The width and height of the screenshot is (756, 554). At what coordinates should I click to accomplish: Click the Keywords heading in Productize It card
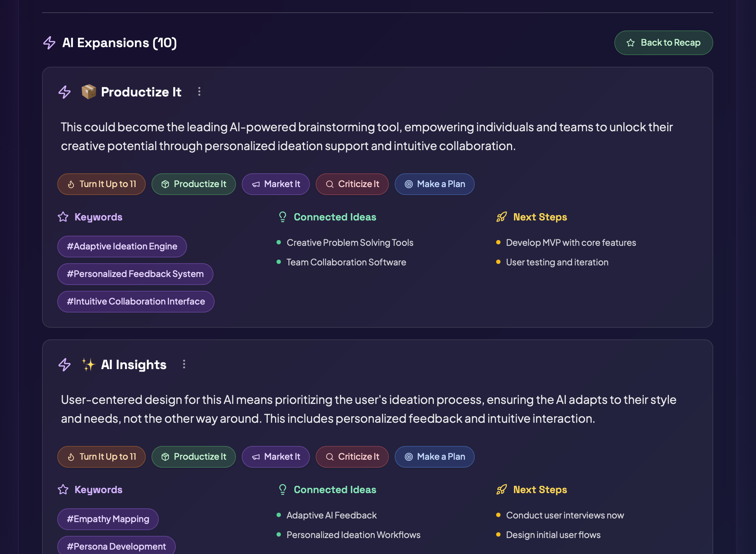click(99, 217)
